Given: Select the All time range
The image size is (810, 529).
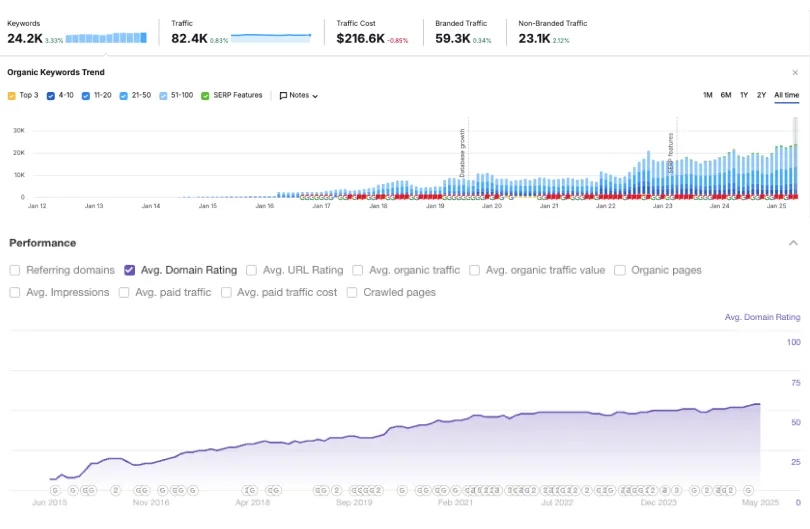Looking at the screenshot, I should 786,95.
